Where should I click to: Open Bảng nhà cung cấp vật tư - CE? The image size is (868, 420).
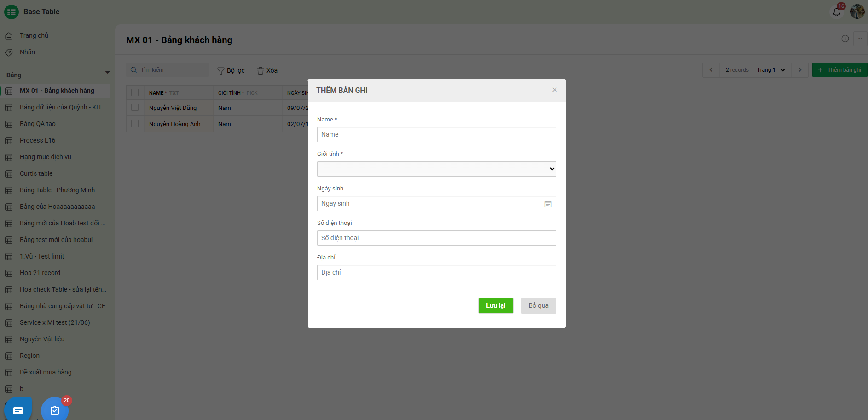point(63,306)
